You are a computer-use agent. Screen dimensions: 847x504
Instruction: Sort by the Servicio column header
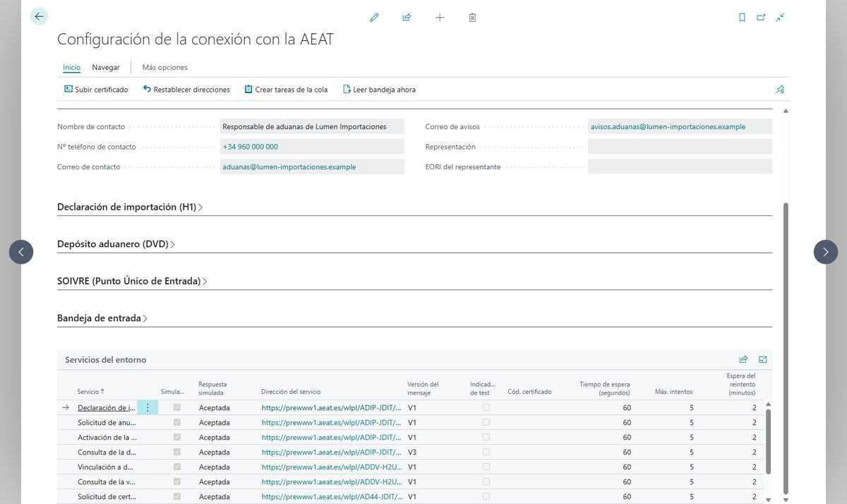(x=91, y=391)
